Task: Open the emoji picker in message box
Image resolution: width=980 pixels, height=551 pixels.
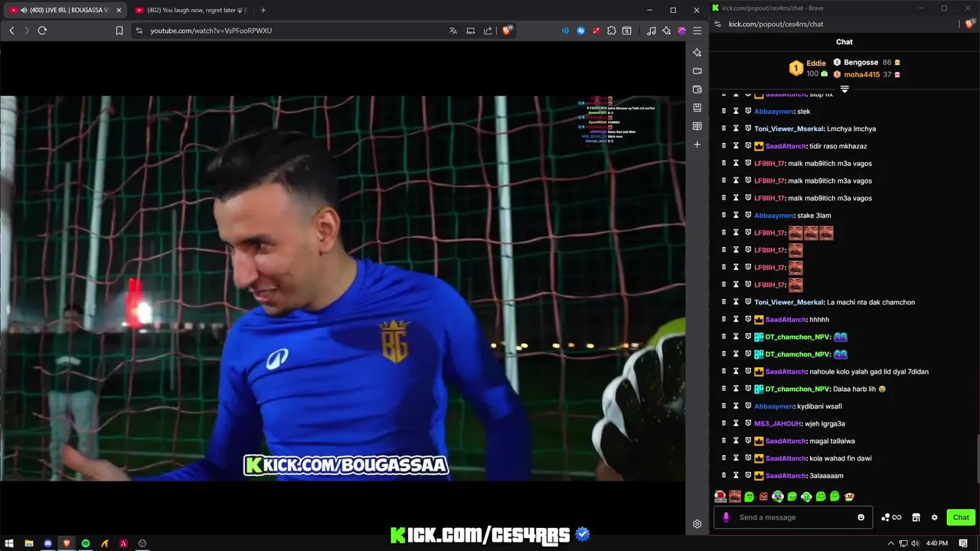Action: [861, 517]
